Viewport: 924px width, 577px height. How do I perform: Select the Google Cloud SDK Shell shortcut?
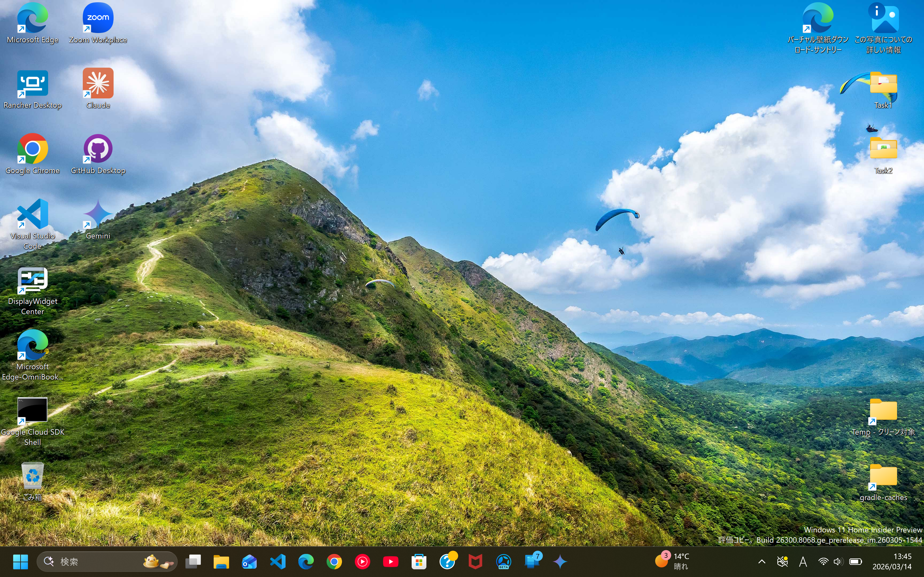32,410
